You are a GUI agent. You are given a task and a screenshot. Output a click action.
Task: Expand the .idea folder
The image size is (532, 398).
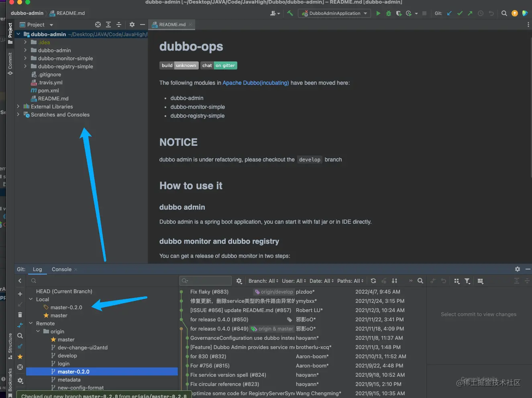[x=25, y=42]
